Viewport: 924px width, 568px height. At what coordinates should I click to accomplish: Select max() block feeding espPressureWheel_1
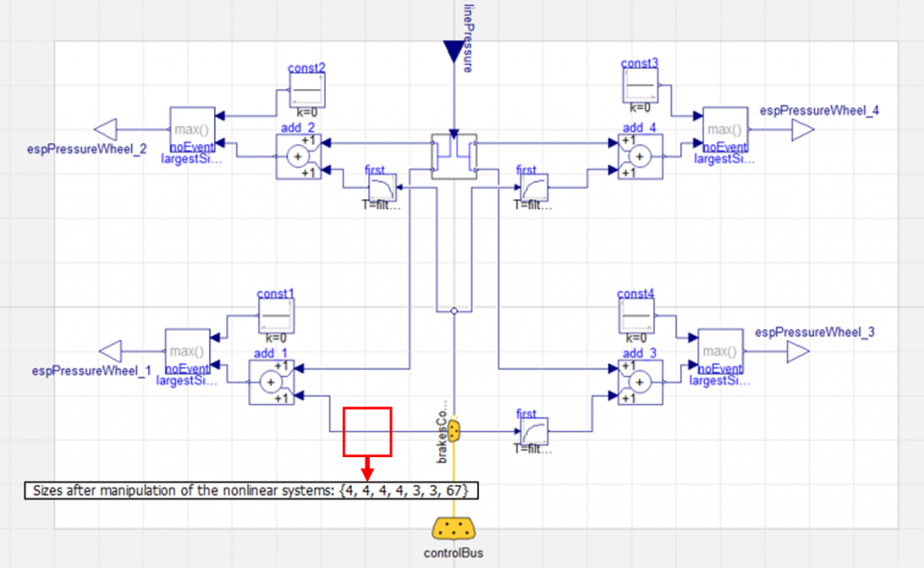pyautogui.click(x=188, y=352)
